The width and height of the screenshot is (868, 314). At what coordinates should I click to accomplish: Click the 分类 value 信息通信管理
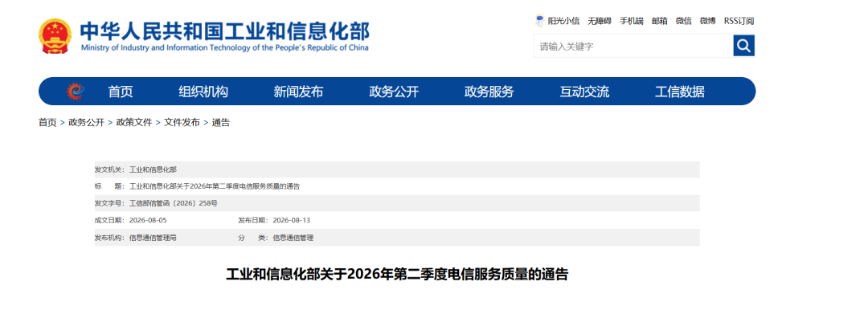[x=293, y=238]
